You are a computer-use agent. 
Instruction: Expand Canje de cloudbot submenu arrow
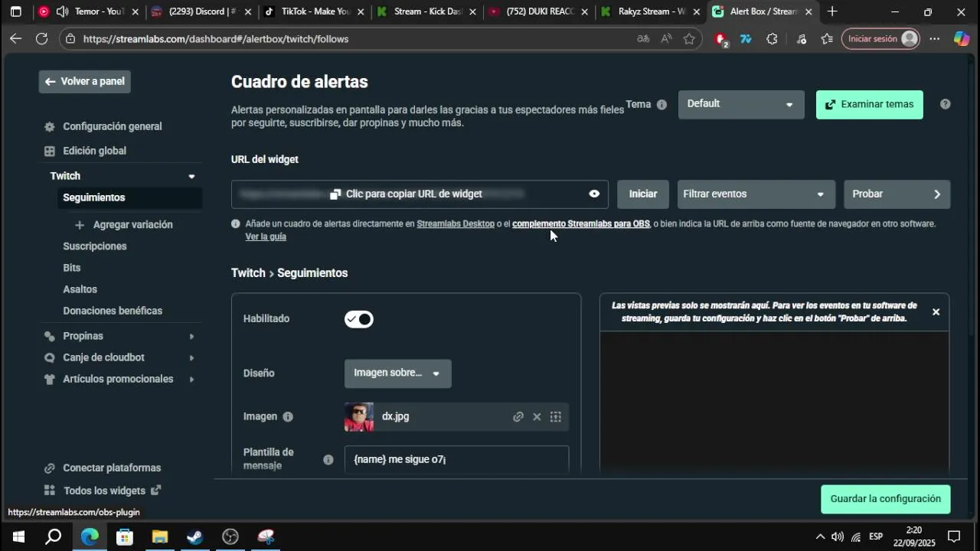click(x=191, y=357)
